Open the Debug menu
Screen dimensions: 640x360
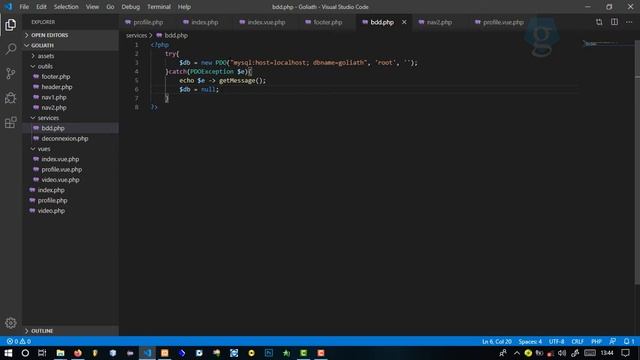pyautogui.click(x=131, y=7)
